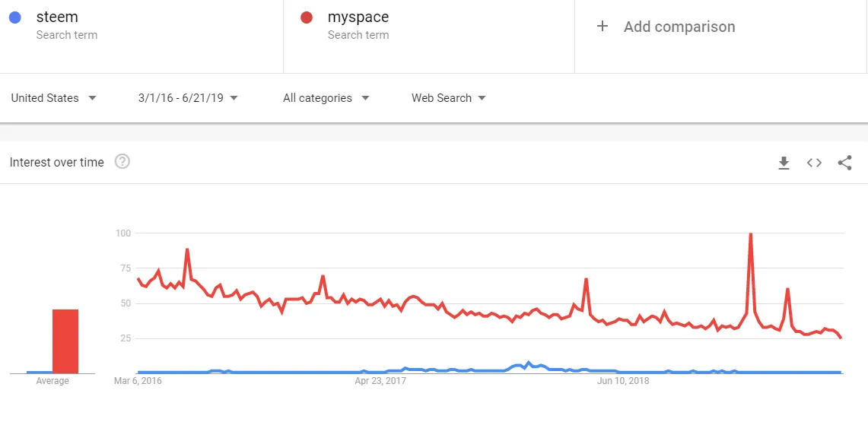Click the Jun 10, 2018 axis label

[x=623, y=381]
